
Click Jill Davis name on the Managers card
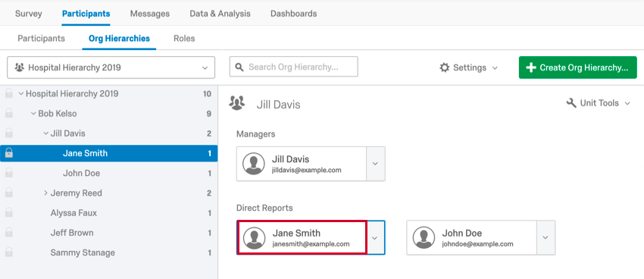(x=290, y=159)
